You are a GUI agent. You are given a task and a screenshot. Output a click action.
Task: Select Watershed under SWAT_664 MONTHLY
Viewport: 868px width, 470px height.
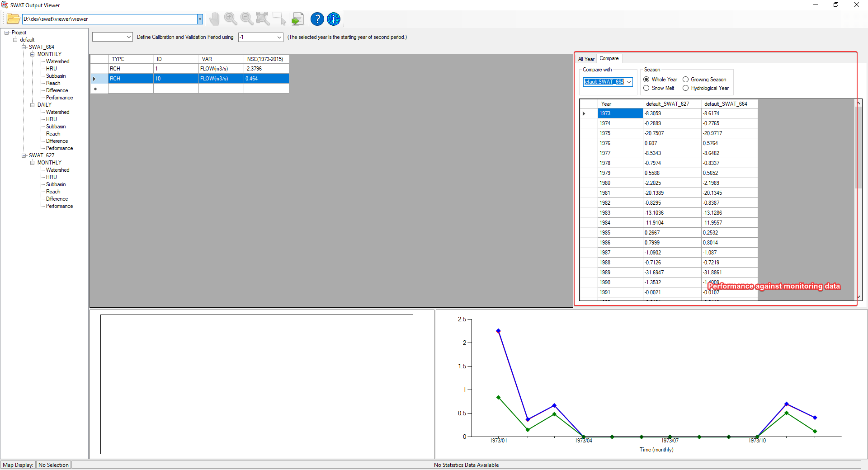click(x=58, y=61)
